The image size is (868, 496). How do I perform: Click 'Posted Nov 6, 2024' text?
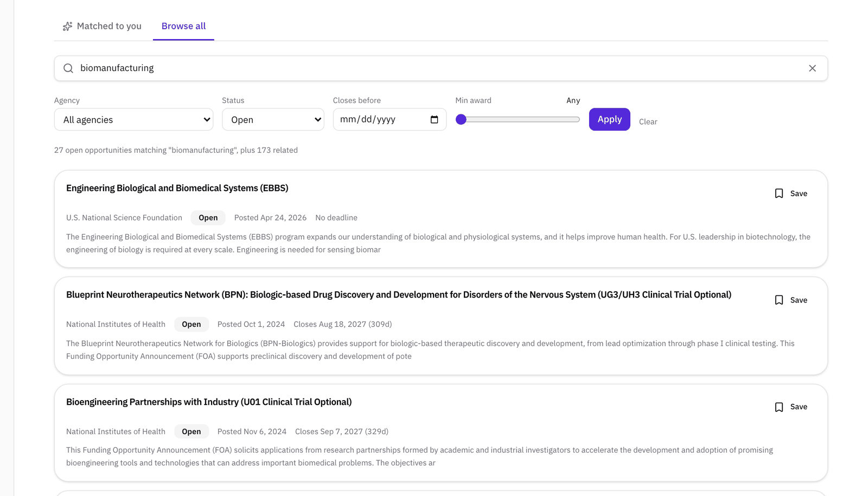[x=252, y=431]
